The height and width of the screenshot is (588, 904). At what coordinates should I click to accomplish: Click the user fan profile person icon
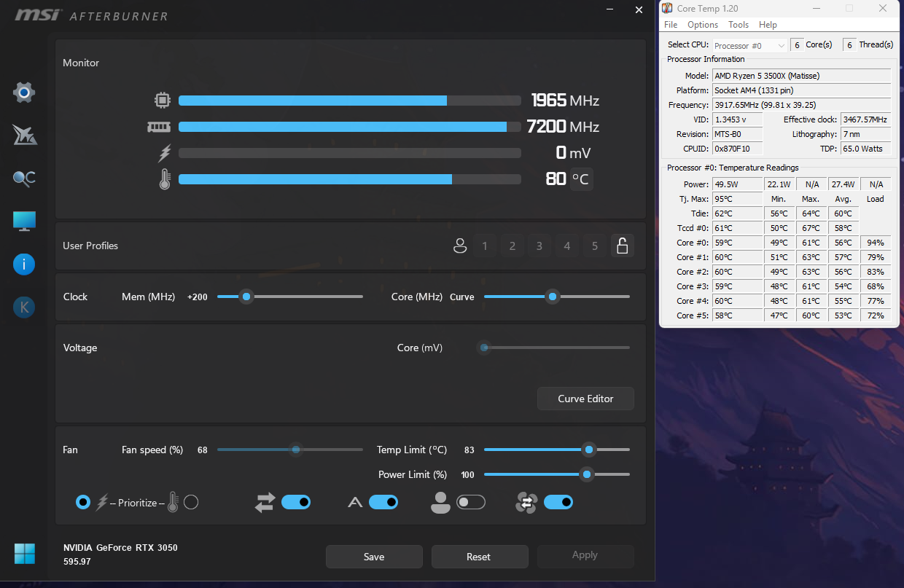click(440, 502)
